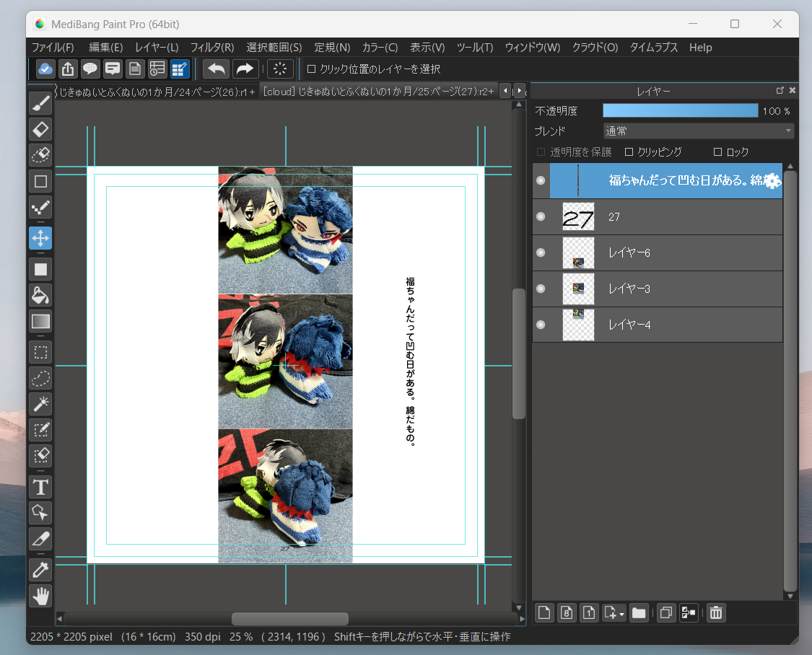Switch to the page 27 cloud tab

click(x=378, y=92)
